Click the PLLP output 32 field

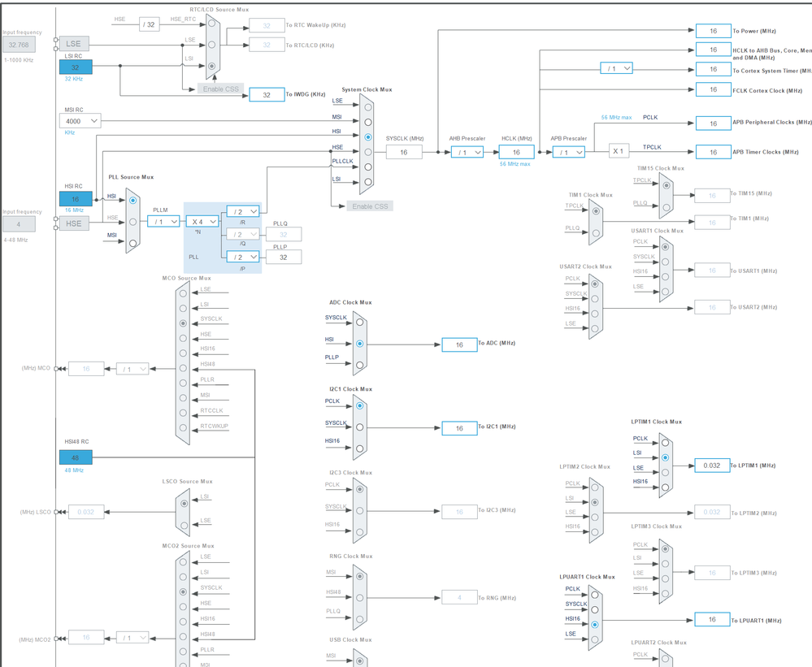click(284, 258)
